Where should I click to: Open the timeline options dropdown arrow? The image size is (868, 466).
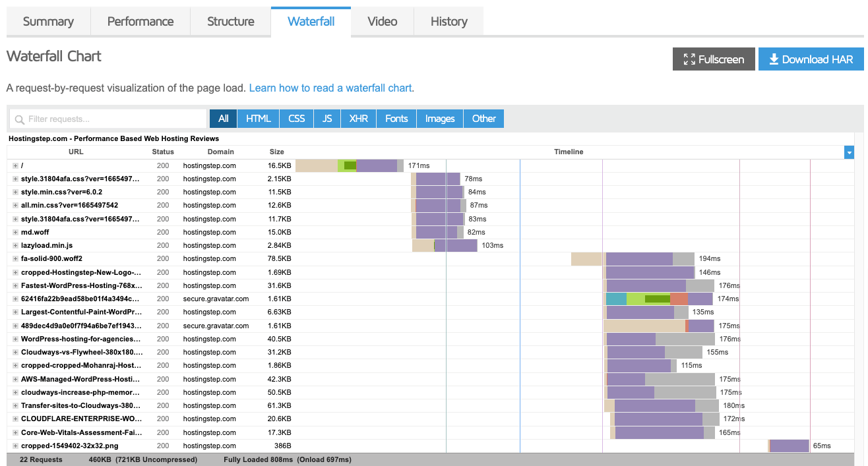coord(849,152)
